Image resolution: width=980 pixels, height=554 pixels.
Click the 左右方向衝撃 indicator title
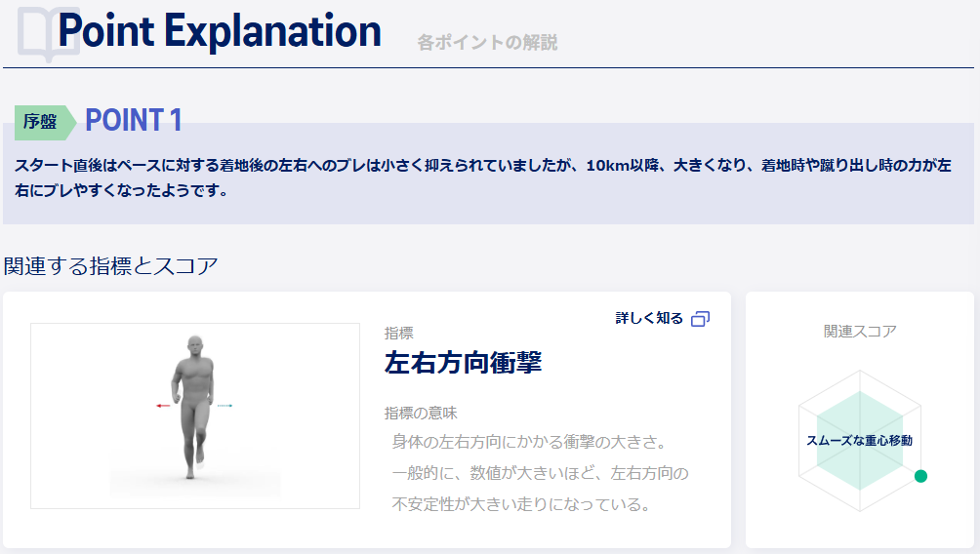[463, 363]
